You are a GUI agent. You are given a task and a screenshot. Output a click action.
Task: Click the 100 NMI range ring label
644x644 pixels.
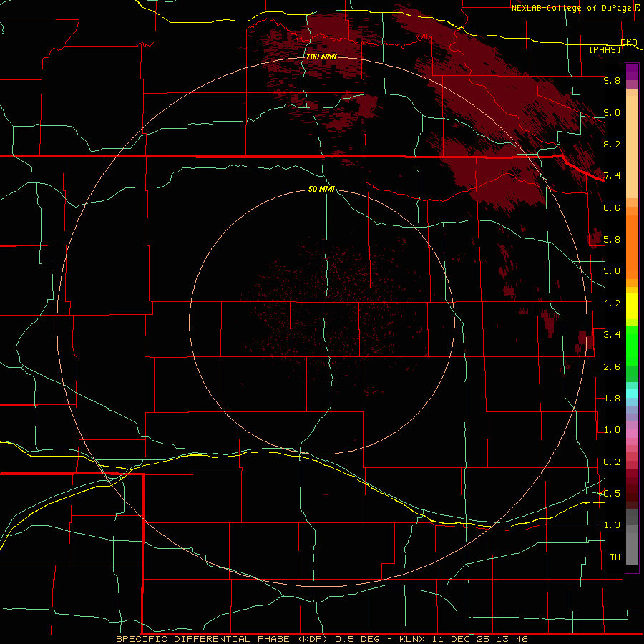point(321,57)
